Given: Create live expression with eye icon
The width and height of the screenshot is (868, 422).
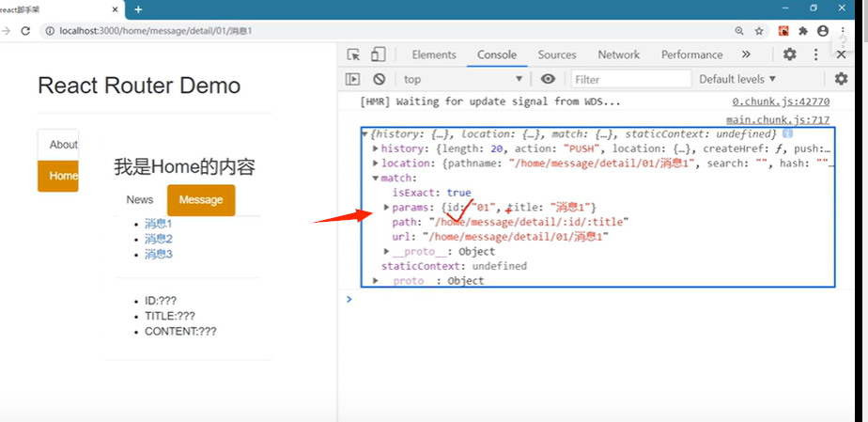Looking at the screenshot, I should point(548,79).
